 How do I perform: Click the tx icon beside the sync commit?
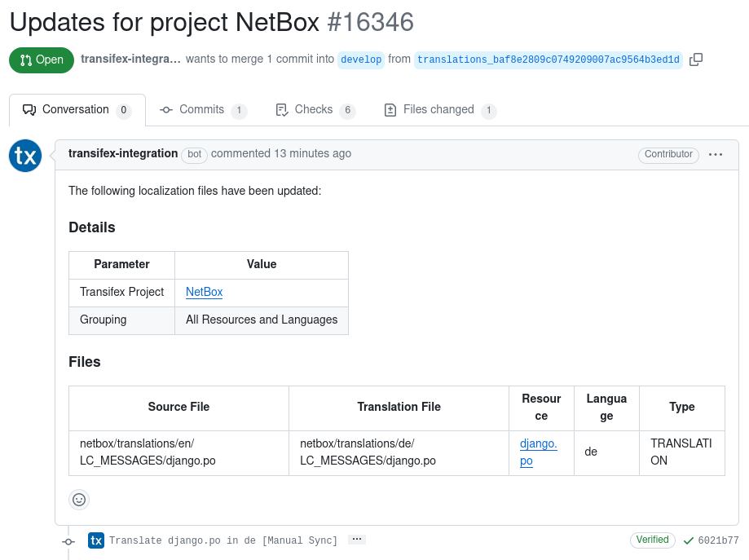click(x=95, y=540)
